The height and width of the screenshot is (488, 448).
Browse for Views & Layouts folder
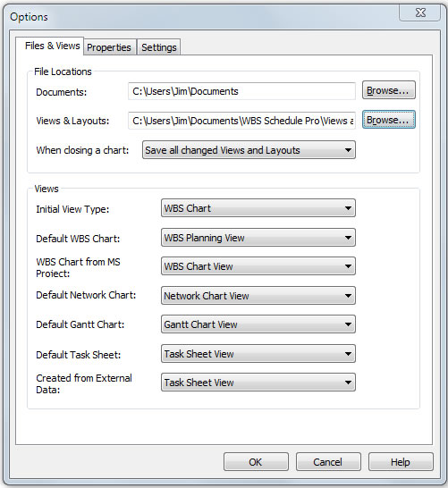pos(389,120)
